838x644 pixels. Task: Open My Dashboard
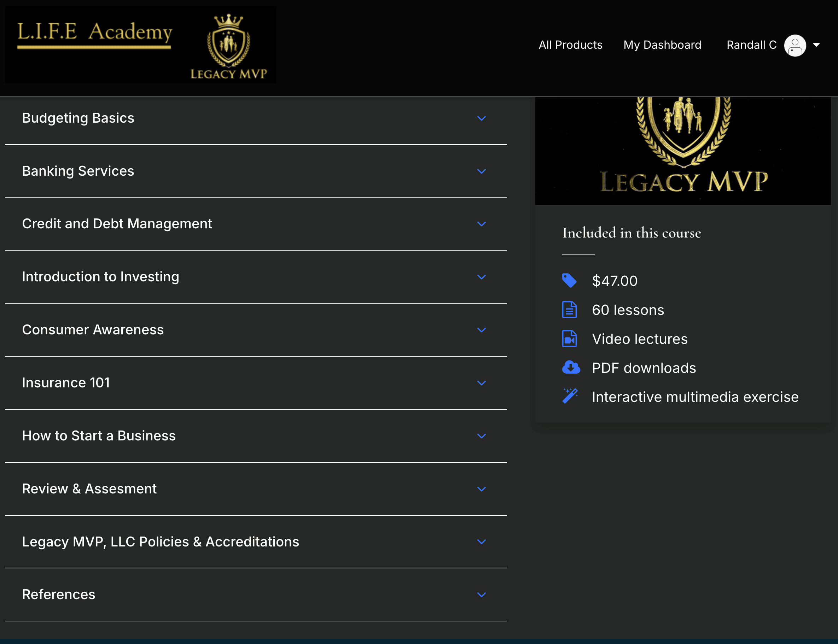click(662, 45)
